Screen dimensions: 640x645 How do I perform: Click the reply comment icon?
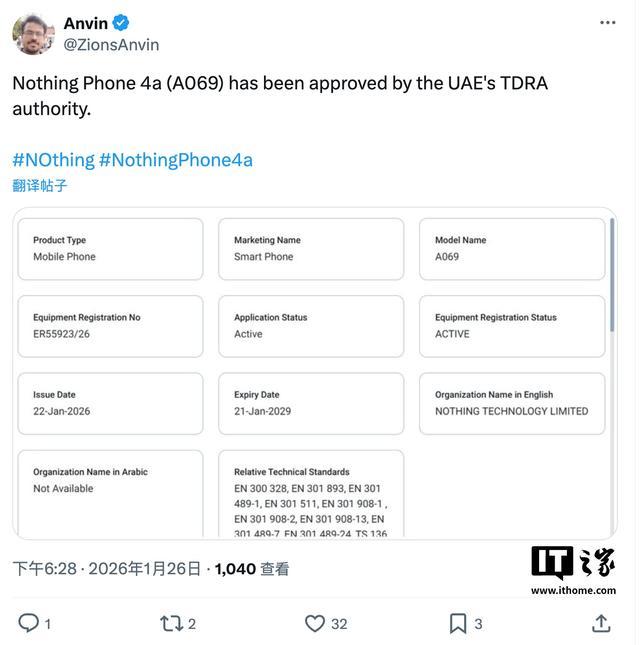(x=29, y=623)
